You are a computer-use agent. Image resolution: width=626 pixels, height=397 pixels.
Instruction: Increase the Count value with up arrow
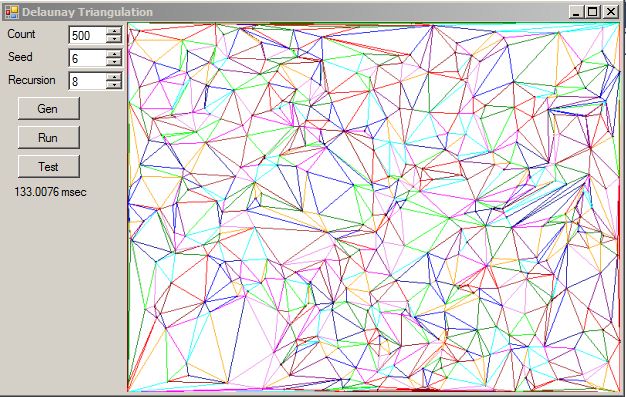click(x=114, y=31)
